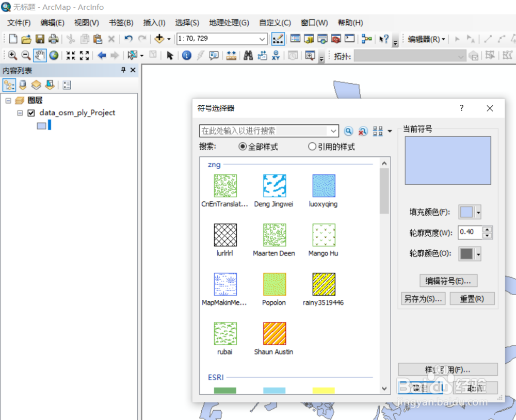
Task: Increase outline width with up stepper
Action: click(488, 229)
